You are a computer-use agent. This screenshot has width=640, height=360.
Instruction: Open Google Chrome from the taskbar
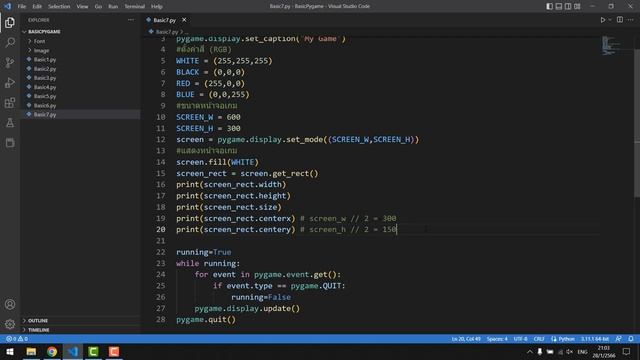pos(52,351)
